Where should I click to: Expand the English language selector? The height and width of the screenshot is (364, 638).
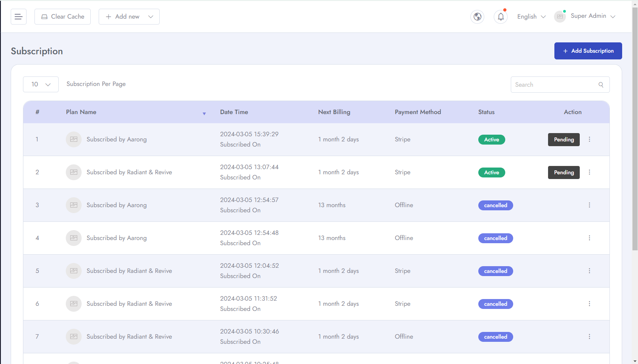click(531, 17)
